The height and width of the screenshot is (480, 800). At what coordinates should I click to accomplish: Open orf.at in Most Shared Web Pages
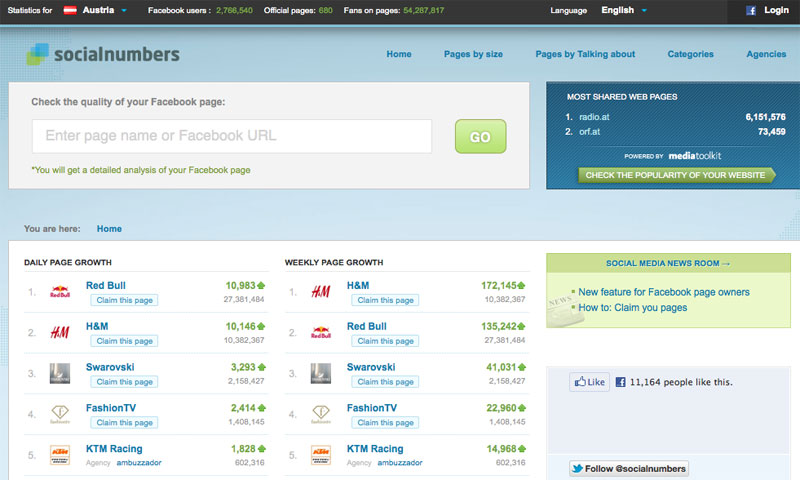tap(589, 132)
